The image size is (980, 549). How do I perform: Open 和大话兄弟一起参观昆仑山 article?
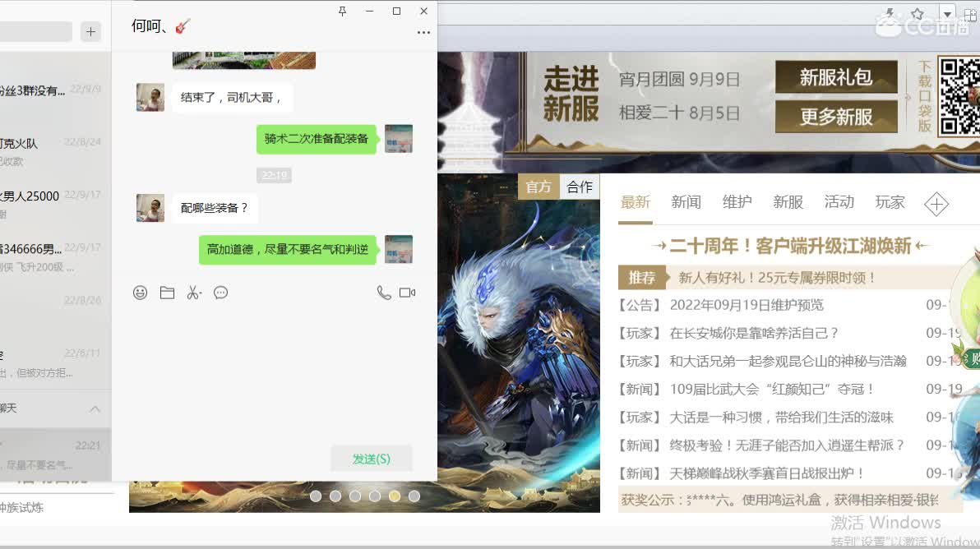788,361
